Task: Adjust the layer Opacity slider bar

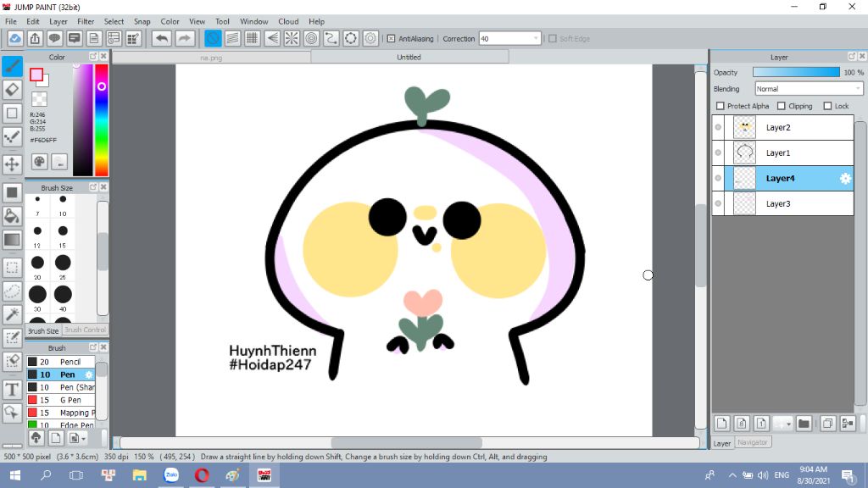Action: 796,73
